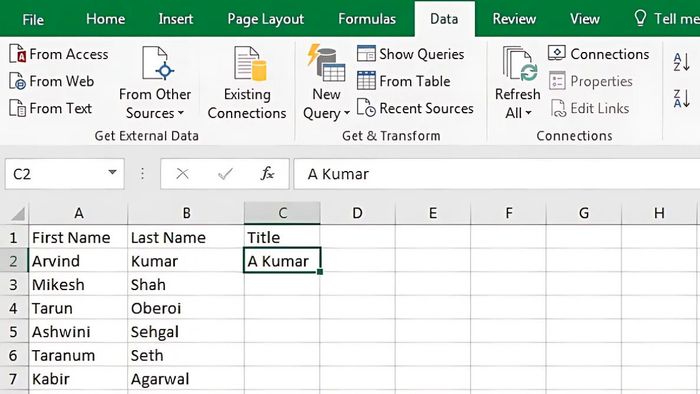This screenshot has width=700, height=394.
Task: Select column A header
Action: tap(79, 213)
